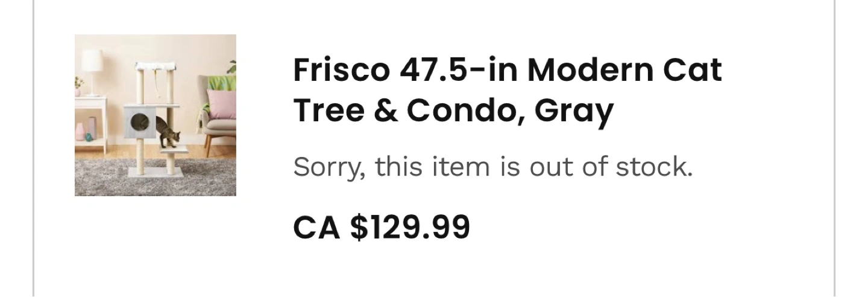868x297 pixels.
Task: Click the pink pillow on the armchair
Action: click(x=221, y=104)
